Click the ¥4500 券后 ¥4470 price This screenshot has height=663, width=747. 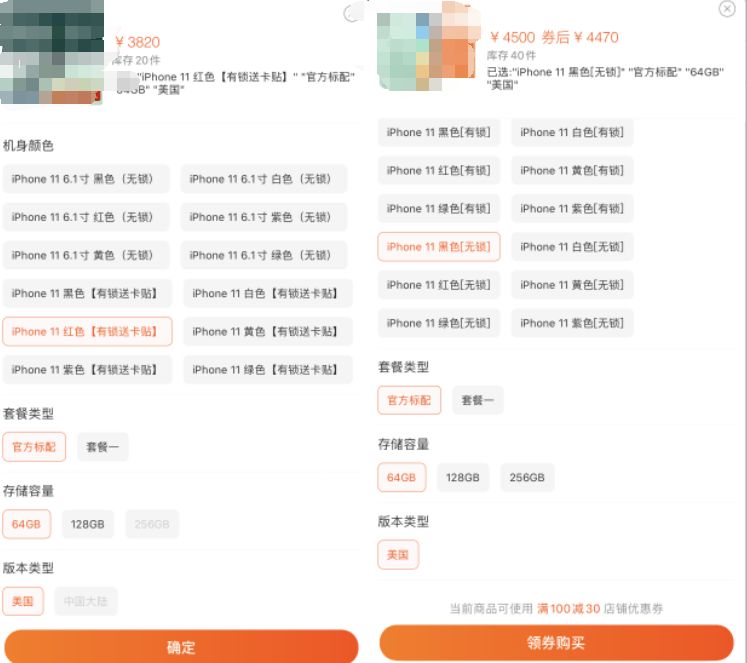pos(555,37)
